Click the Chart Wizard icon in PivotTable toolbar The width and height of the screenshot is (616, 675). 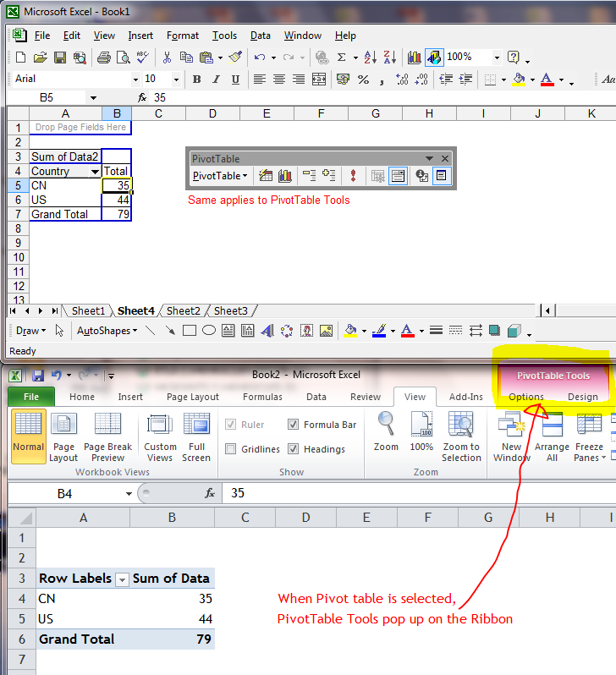pyautogui.click(x=284, y=176)
